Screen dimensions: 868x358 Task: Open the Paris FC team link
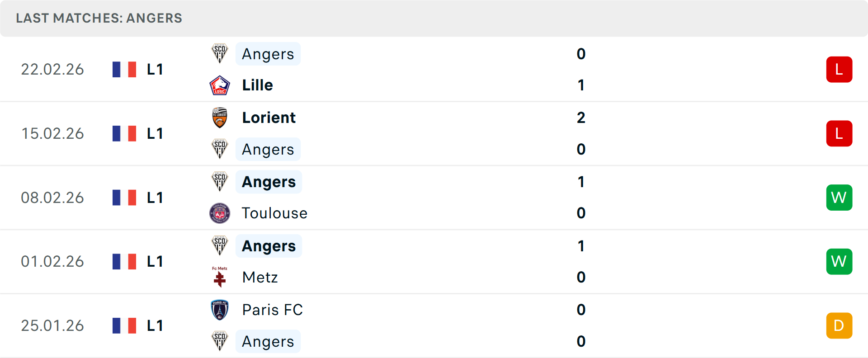coord(272,310)
